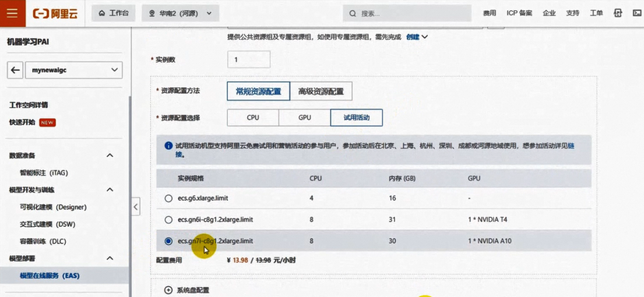This screenshot has width=644, height=297.
Task: Switch to the GPU resource tab
Action: (x=304, y=118)
